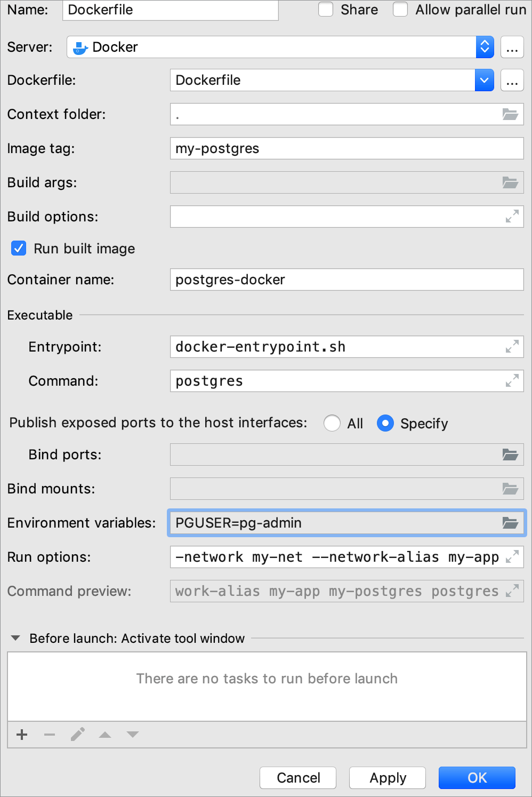Open the Server Docker dropdown
Screen dimensions: 532x797
pyautogui.click(x=280, y=47)
